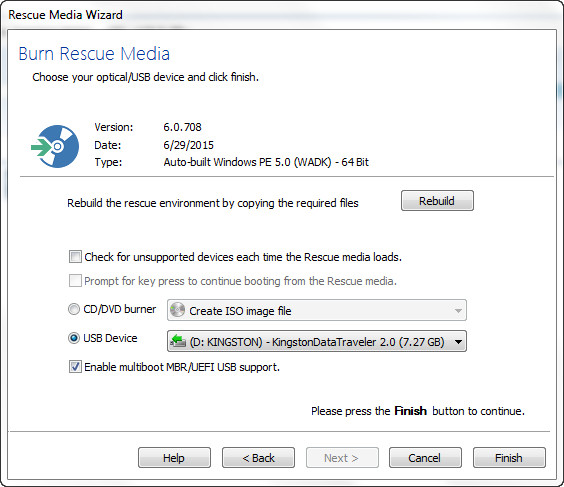Click 'Choose your optical/USB device' instruction text
This screenshot has width=564, height=487.
click(x=145, y=77)
